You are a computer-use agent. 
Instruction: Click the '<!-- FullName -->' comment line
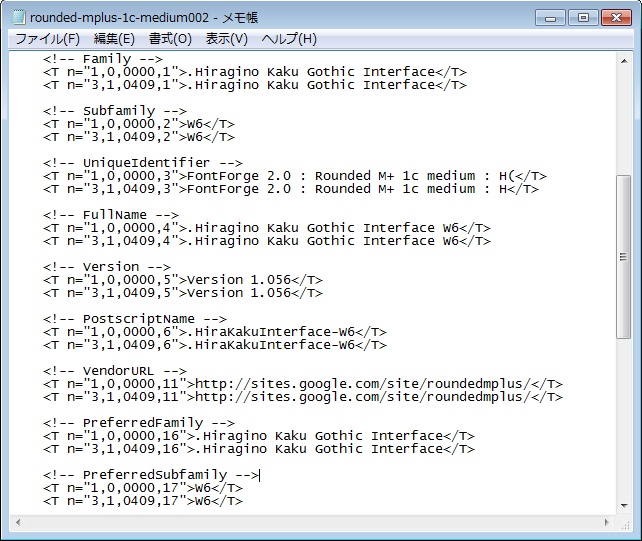pyautogui.click(x=111, y=215)
